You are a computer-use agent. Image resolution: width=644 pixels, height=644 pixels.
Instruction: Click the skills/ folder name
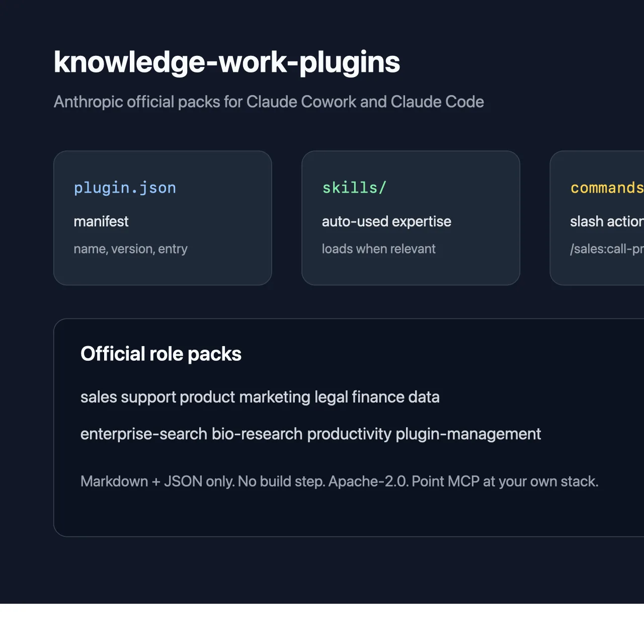pos(354,188)
